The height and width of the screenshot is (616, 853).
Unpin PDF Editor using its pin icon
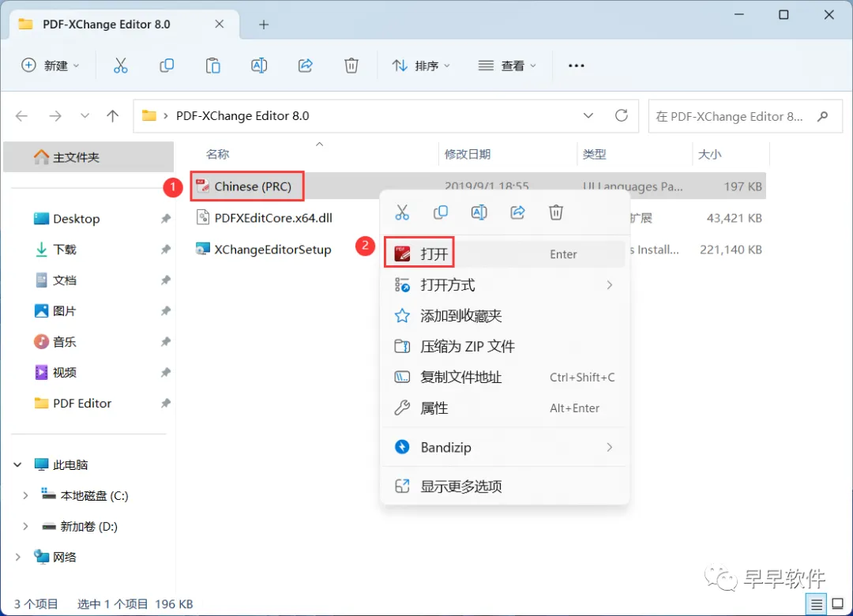click(x=165, y=404)
